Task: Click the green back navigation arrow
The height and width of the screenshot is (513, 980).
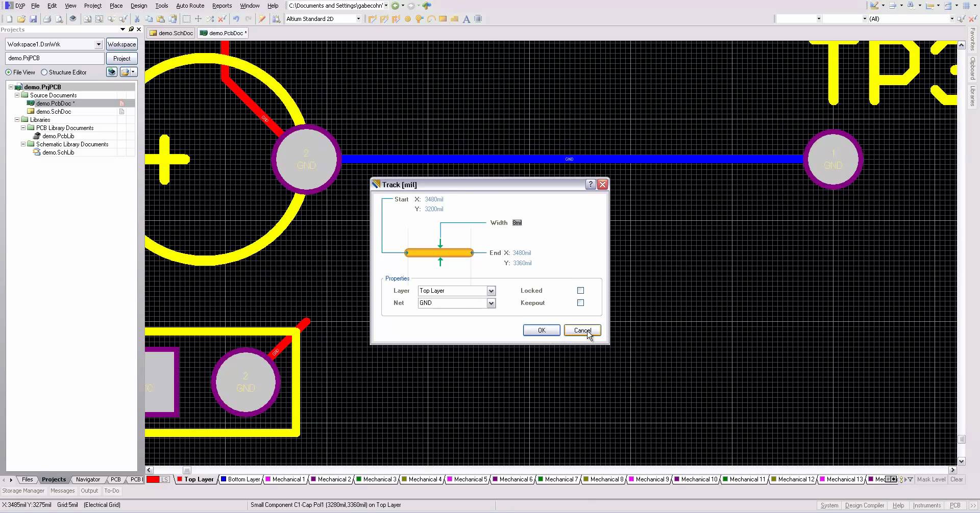Action: point(395,6)
